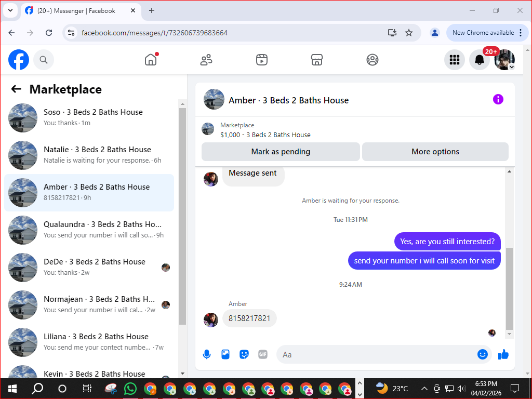The image size is (532, 399).
Task: Open the emoji picker
Action: (x=483, y=354)
